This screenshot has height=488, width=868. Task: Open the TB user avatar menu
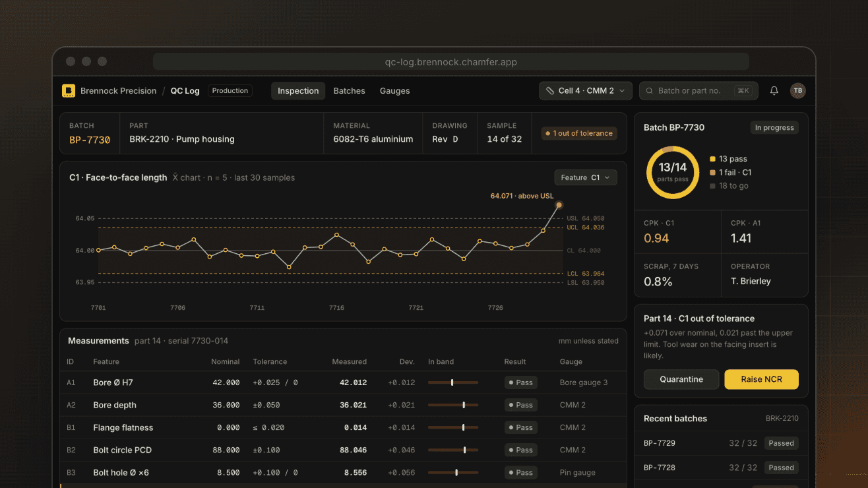coord(797,91)
